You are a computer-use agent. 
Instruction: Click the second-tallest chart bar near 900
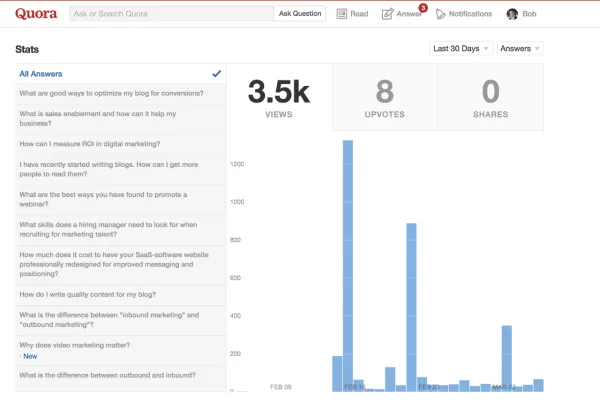pos(411,307)
